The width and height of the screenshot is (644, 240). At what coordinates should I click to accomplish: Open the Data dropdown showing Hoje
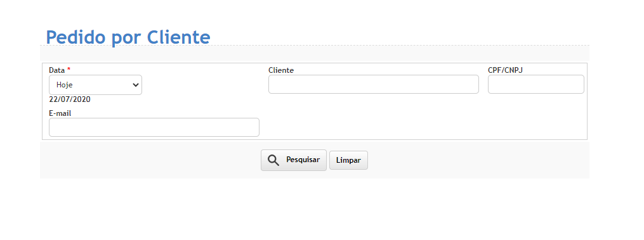(x=95, y=85)
